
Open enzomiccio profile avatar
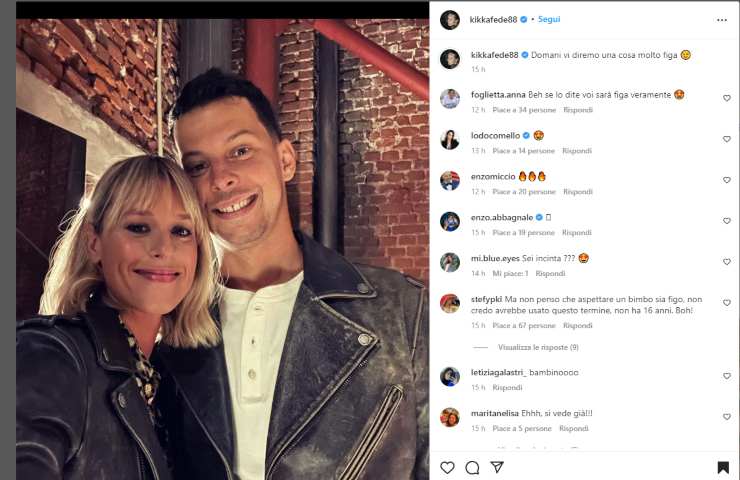450,180
